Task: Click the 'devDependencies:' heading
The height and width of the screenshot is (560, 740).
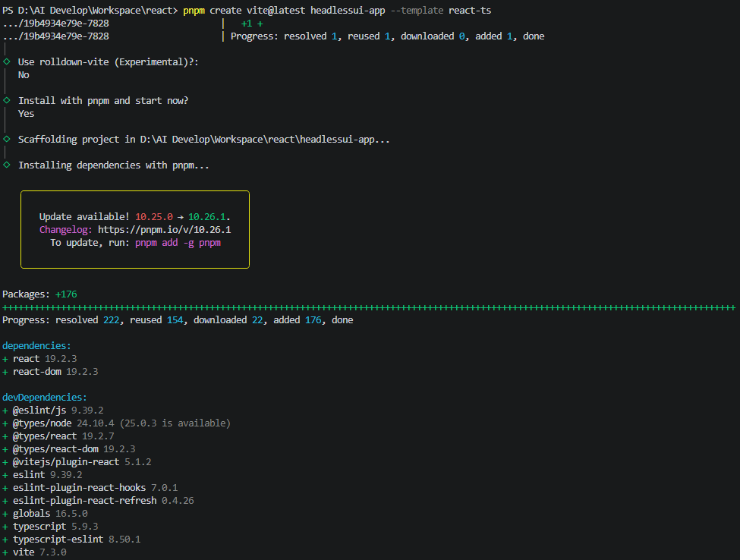Action: (45, 398)
